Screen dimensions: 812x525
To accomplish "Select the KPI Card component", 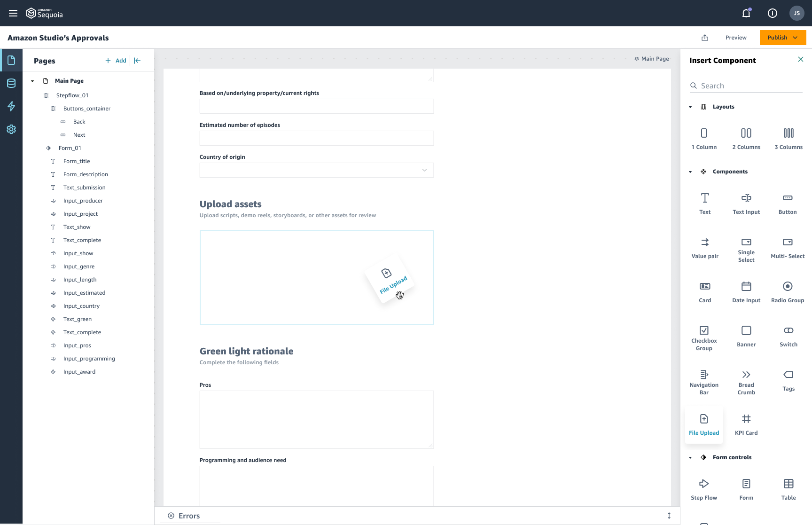I will (x=746, y=423).
